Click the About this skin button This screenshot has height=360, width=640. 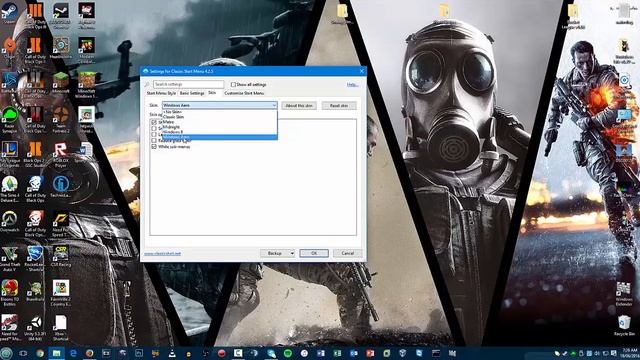[x=299, y=106]
